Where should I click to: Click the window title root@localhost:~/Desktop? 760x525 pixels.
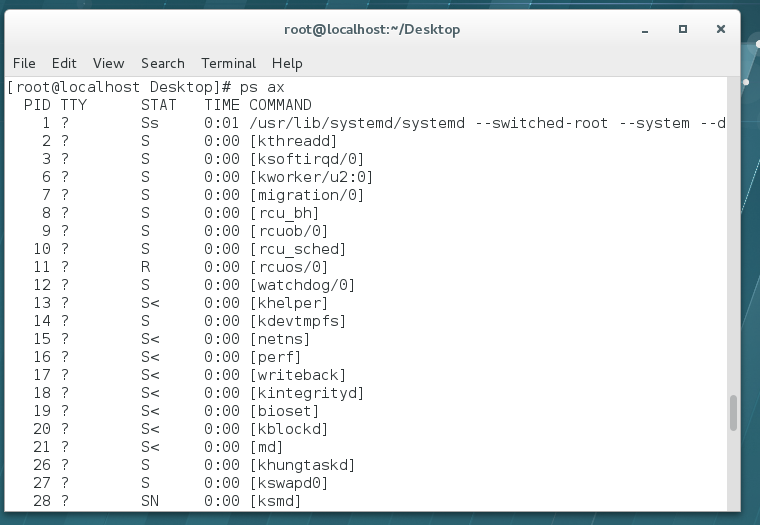click(x=372, y=30)
